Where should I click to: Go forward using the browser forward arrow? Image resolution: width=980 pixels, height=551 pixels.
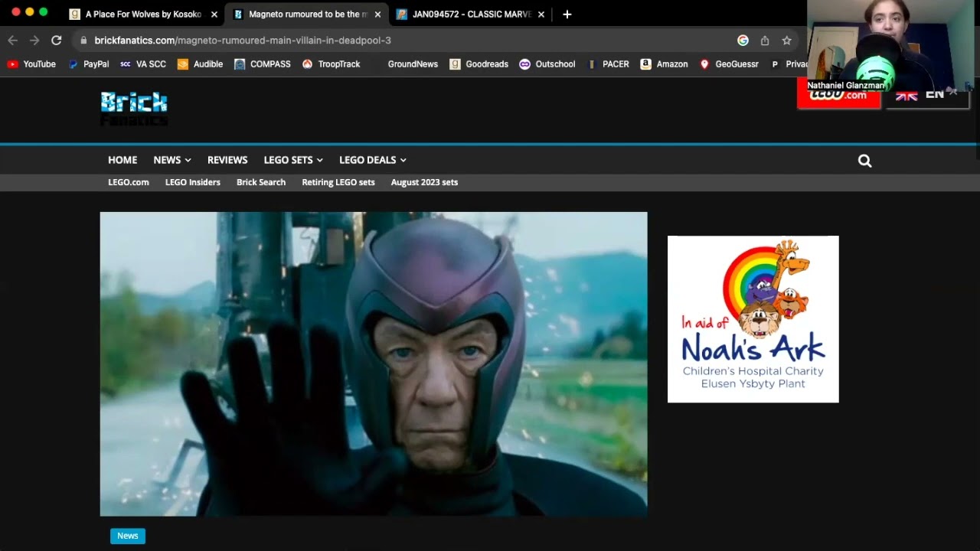(x=34, y=40)
